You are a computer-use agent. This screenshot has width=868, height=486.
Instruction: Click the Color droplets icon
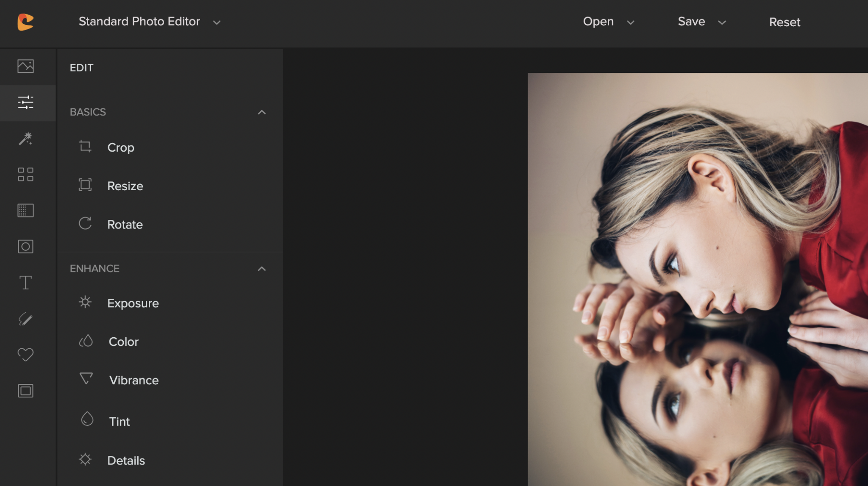tap(86, 341)
